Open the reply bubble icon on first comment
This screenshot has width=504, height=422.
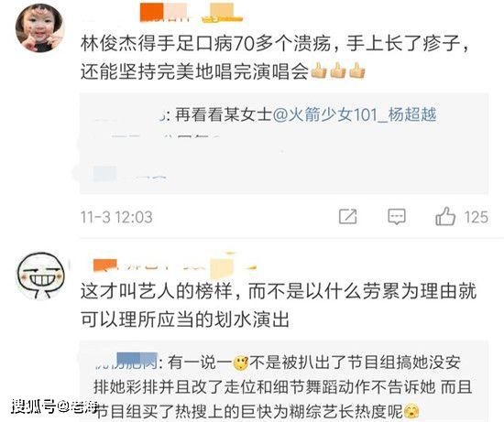397,216
